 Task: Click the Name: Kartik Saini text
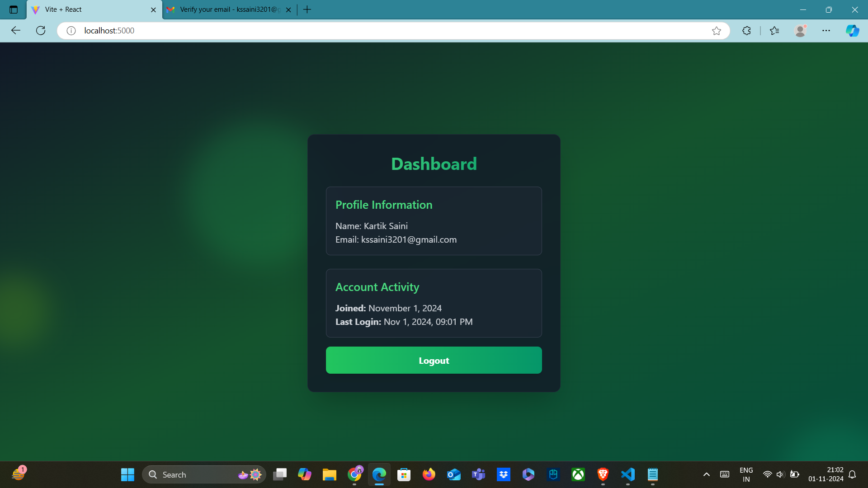[x=372, y=226]
